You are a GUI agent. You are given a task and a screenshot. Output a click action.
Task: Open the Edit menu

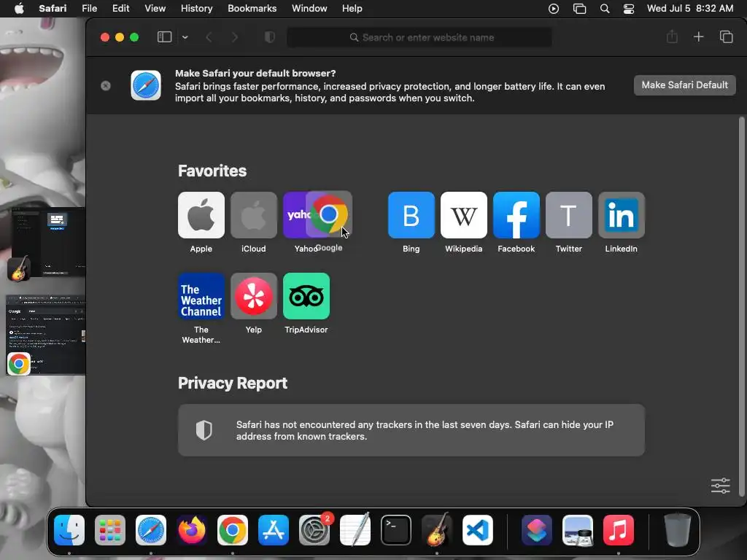pyautogui.click(x=120, y=9)
